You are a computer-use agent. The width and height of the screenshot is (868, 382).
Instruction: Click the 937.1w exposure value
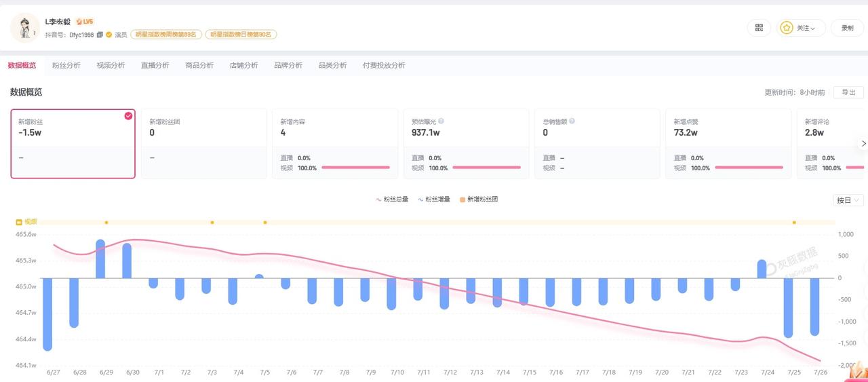tap(426, 133)
